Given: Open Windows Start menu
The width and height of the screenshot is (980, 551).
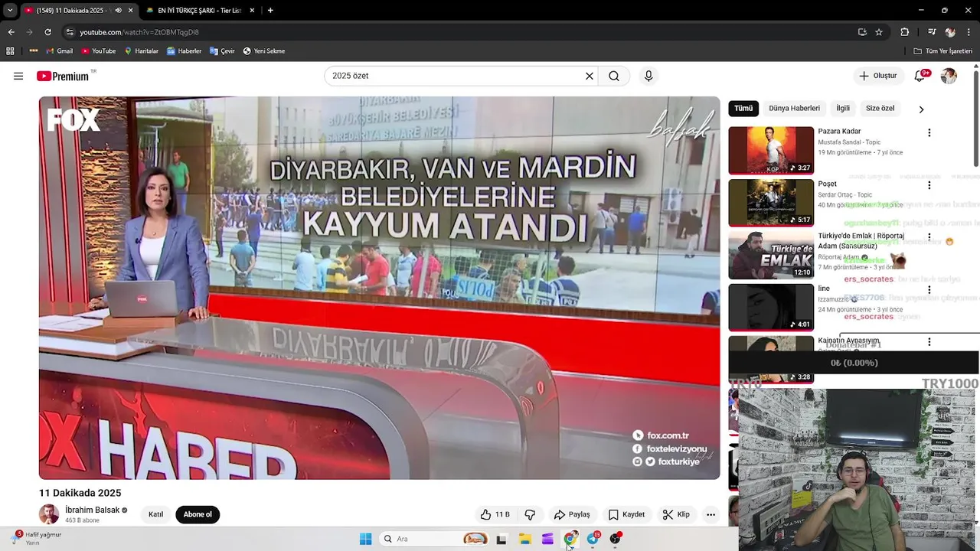Looking at the screenshot, I should [366, 539].
